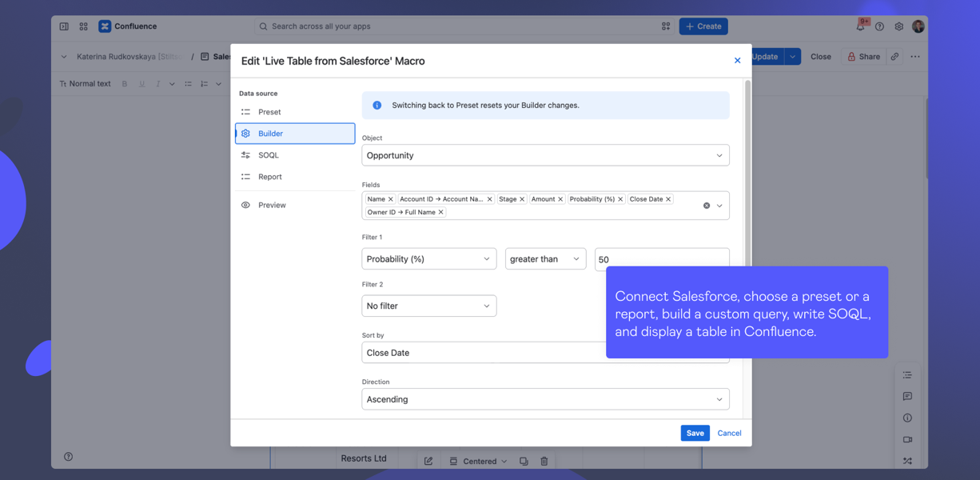This screenshot has width=980, height=480.
Task: Insert a numbered list from the editor toolbar
Action: (205, 84)
